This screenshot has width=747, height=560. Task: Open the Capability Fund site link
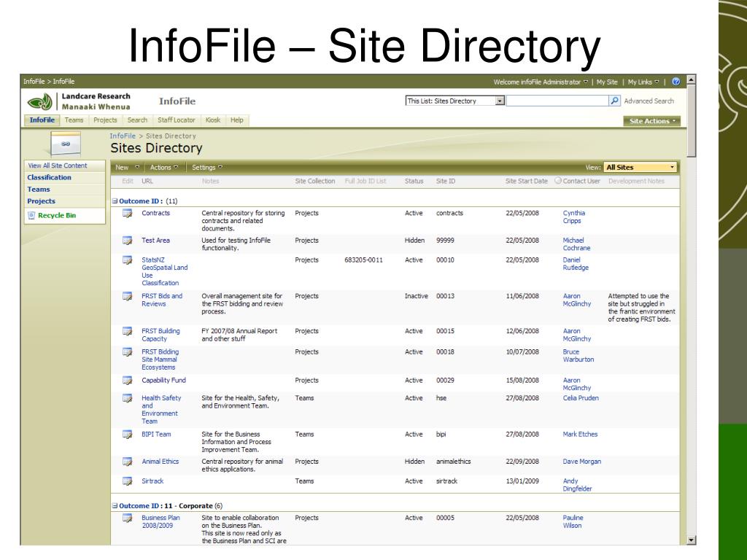pyautogui.click(x=163, y=381)
